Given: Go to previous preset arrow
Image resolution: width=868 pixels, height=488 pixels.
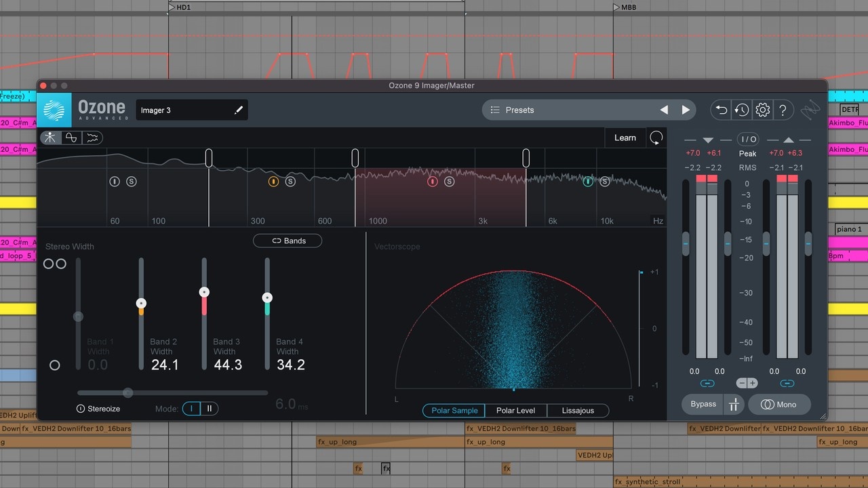Looking at the screenshot, I should (x=664, y=110).
